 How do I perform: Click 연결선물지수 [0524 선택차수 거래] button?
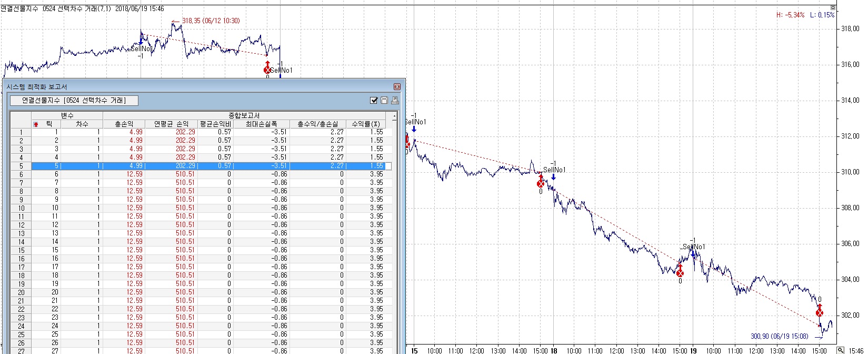click(74, 100)
